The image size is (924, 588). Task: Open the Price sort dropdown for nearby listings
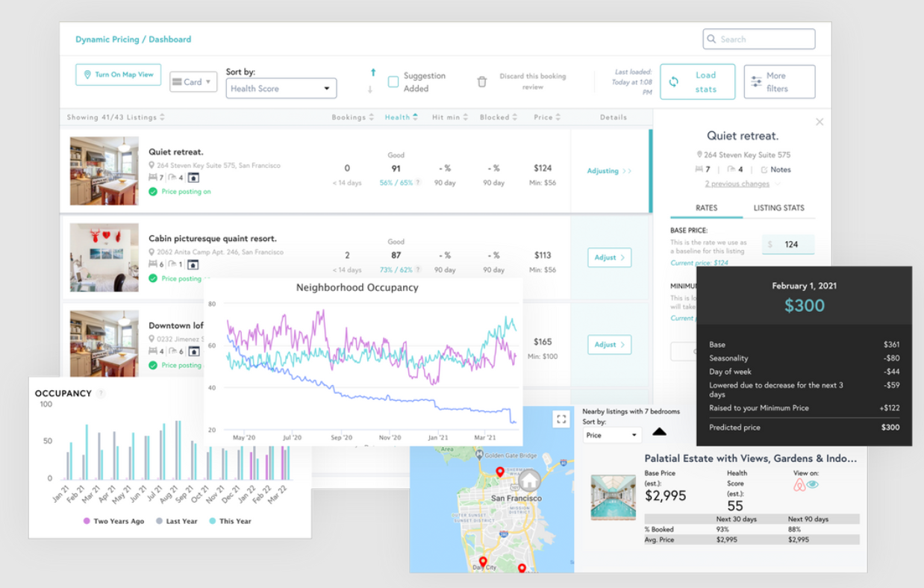611,435
